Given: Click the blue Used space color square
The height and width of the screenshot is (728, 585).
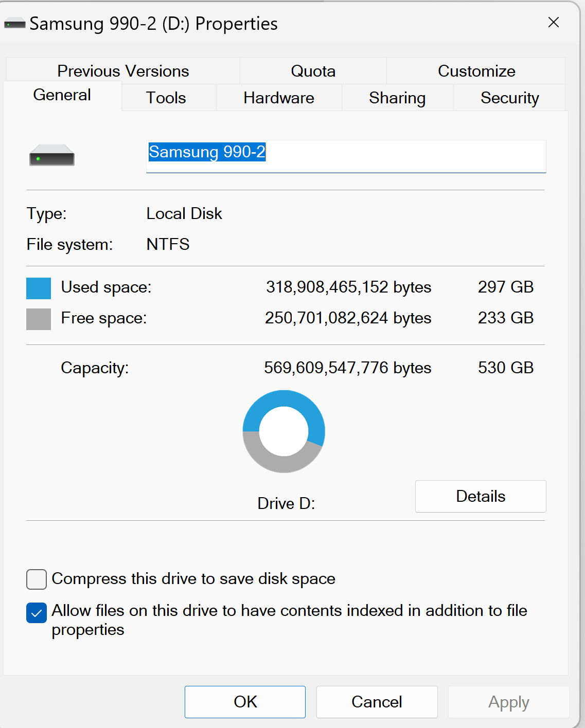Looking at the screenshot, I should point(39,288).
